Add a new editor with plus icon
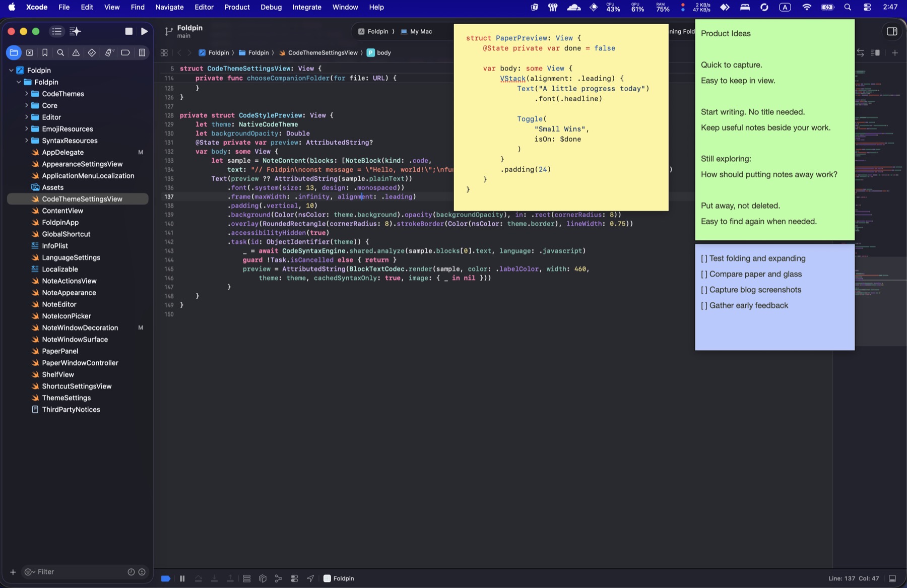Image resolution: width=907 pixels, height=588 pixels. click(x=895, y=52)
